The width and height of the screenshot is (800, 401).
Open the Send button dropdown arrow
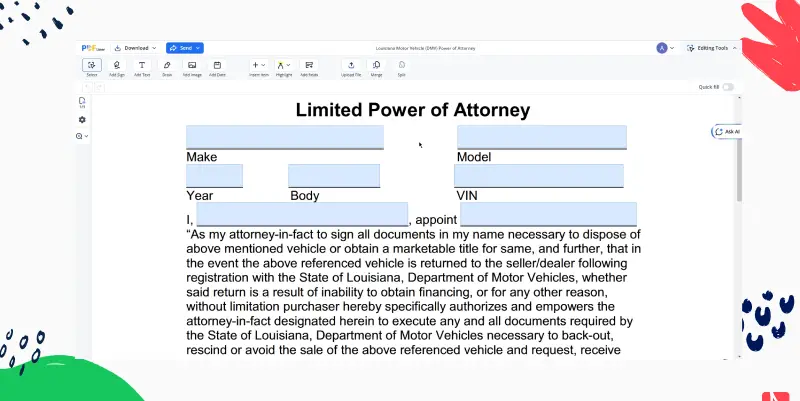coord(198,48)
